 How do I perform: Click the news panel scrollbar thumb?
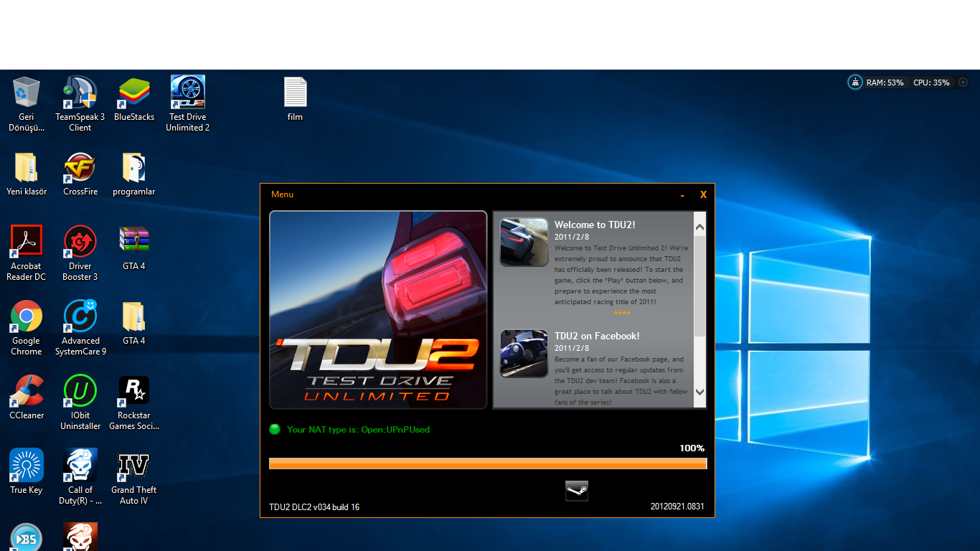coord(700,286)
